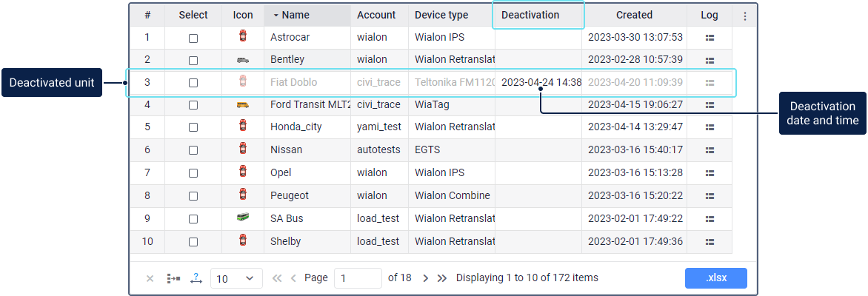Click the Created column header

tap(634, 15)
